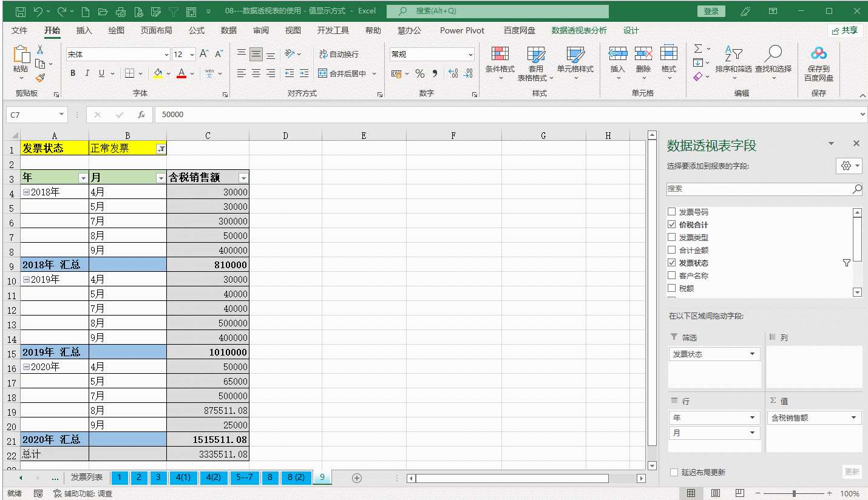
Task: Open the 含税销售额 value field dropdown
Action: tap(853, 417)
